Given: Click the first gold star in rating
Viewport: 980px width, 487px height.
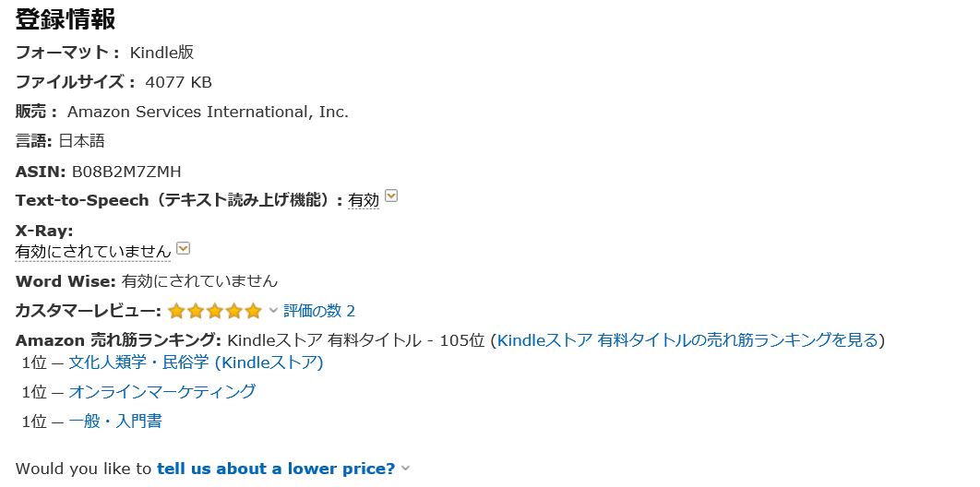Looking at the screenshot, I should [x=177, y=311].
